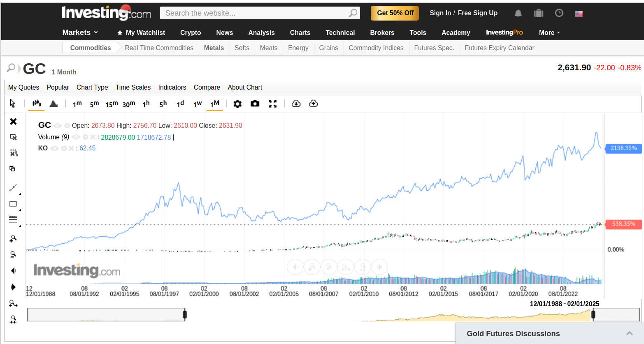Switch to the area chart icon
Viewport: 644px width, 344px height.
pos(53,104)
